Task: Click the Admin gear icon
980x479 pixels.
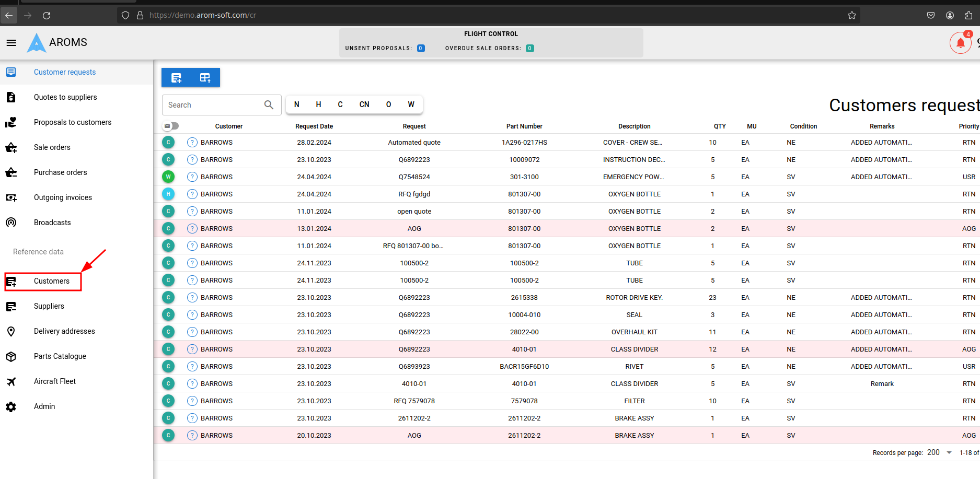Action: click(x=11, y=406)
